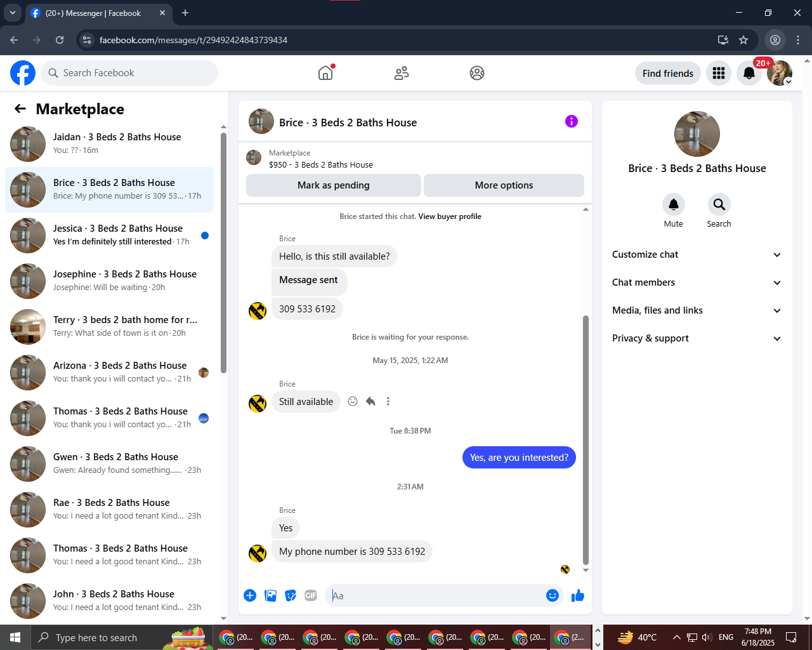Open the Groups icon in top navigation
This screenshot has width=812, height=650.
pyautogui.click(x=477, y=73)
